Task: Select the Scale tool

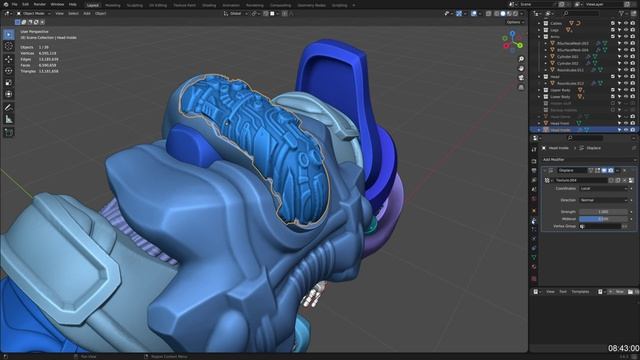Action: [9, 83]
